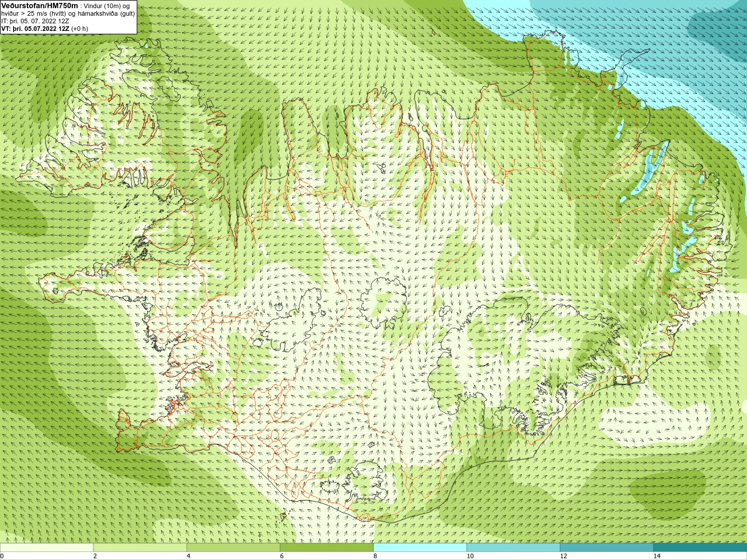
Task: Click the legend scale label '4'
Action: [189, 556]
